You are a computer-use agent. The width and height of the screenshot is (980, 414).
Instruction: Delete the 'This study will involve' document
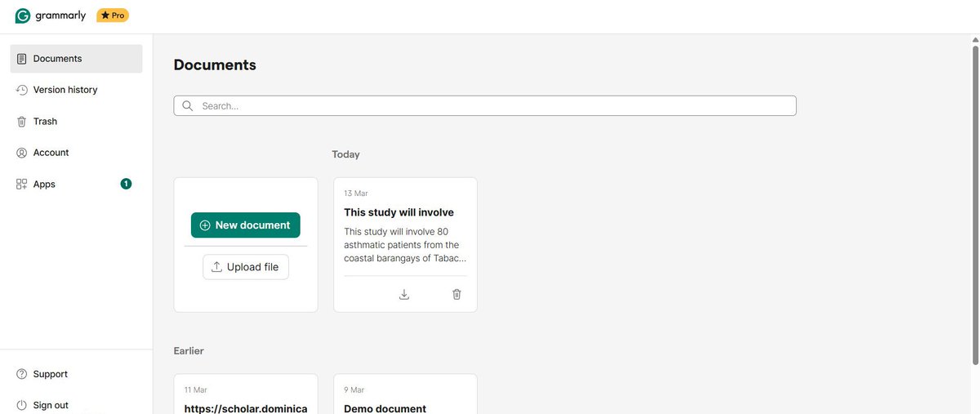pos(457,294)
